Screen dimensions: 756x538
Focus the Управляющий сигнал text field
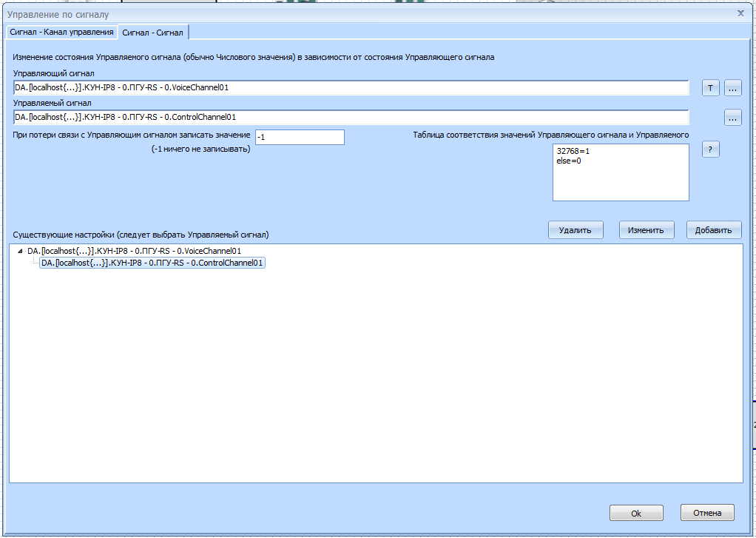tap(350, 88)
